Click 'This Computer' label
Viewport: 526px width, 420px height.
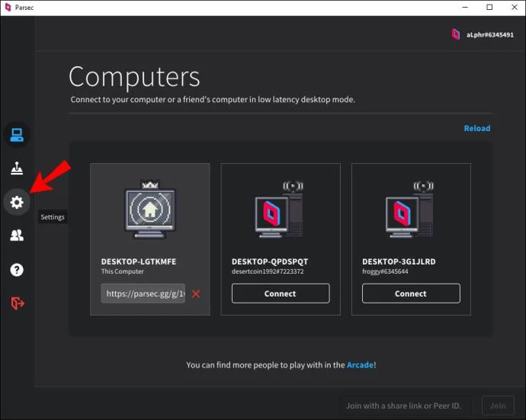point(123,271)
